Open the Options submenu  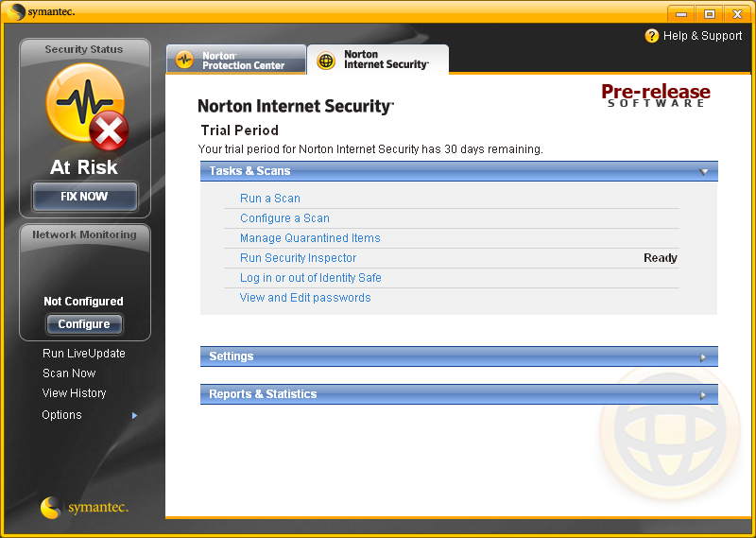coord(61,414)
